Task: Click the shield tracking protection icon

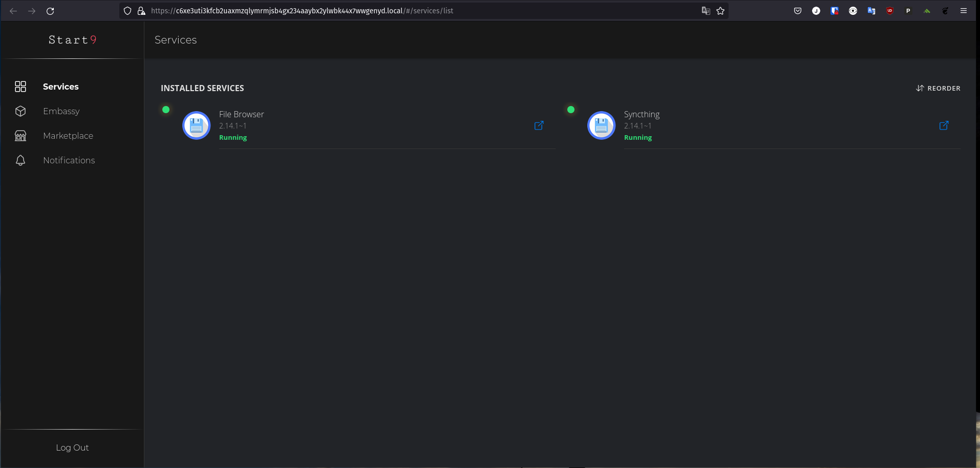Action: [x=127, y=11]
